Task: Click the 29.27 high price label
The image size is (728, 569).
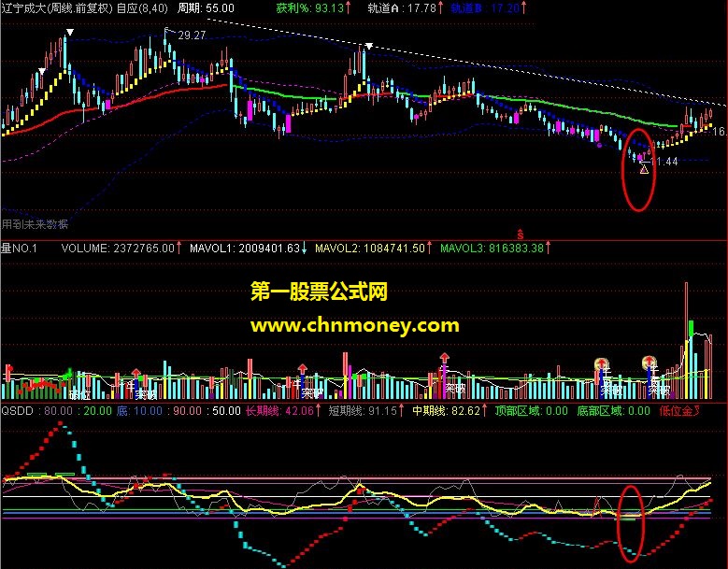Action: [x=192, y=36]
